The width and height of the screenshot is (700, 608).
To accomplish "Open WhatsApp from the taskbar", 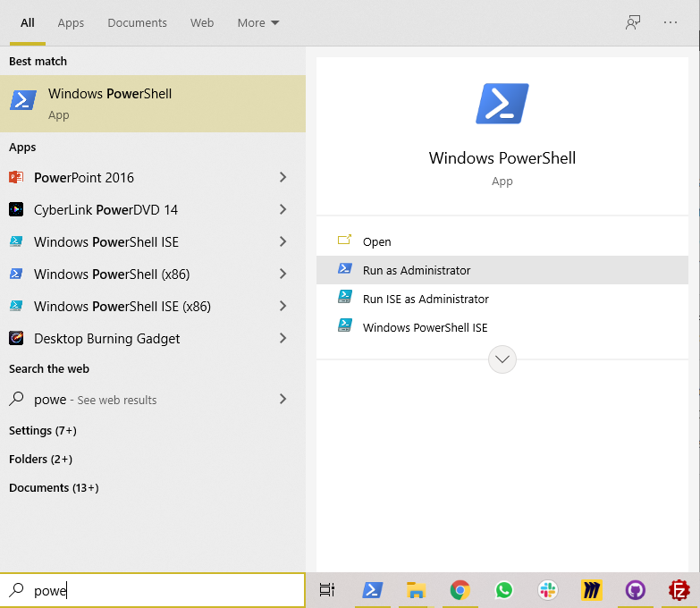I will 504,590.
